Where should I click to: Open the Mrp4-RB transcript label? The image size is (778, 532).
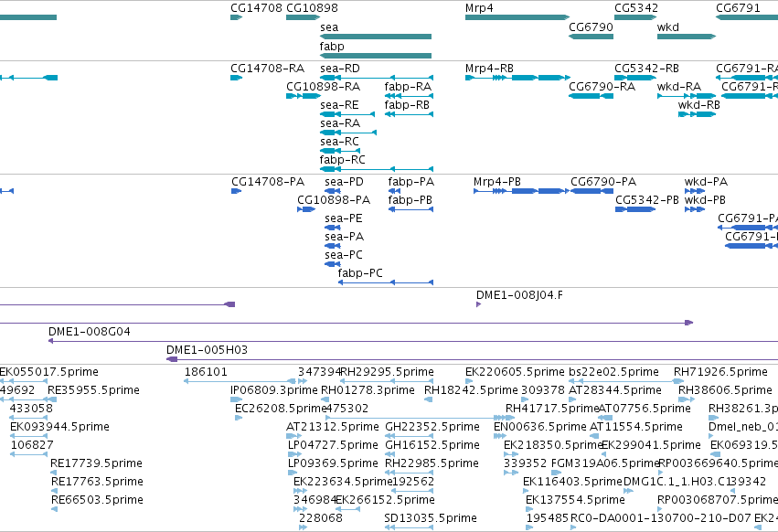click(x=489, y=69)
